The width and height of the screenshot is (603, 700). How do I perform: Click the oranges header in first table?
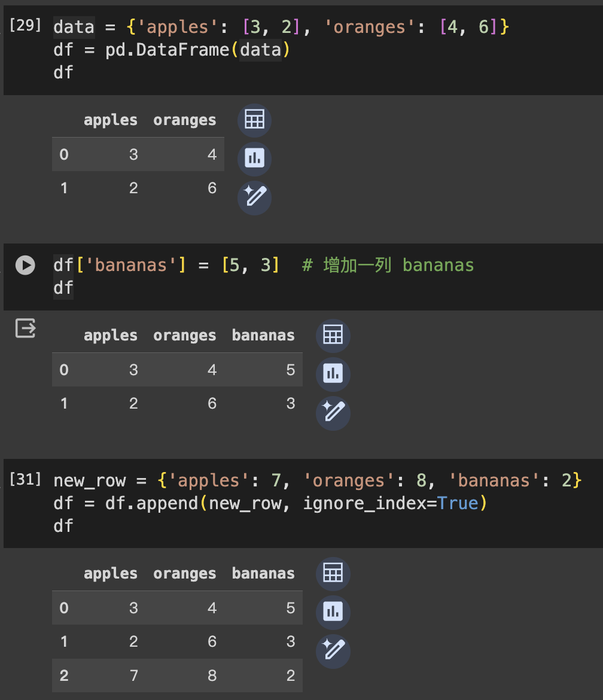[185, 120]
